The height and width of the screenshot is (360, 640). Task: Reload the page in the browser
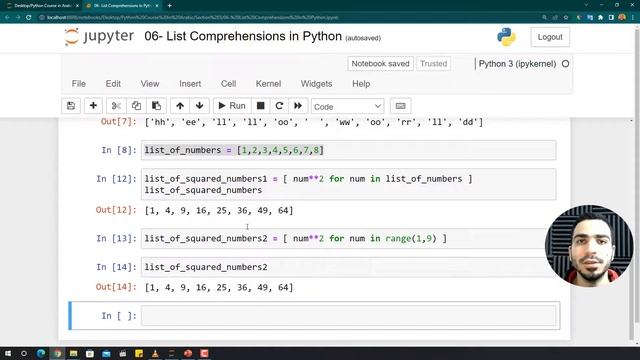29,18
